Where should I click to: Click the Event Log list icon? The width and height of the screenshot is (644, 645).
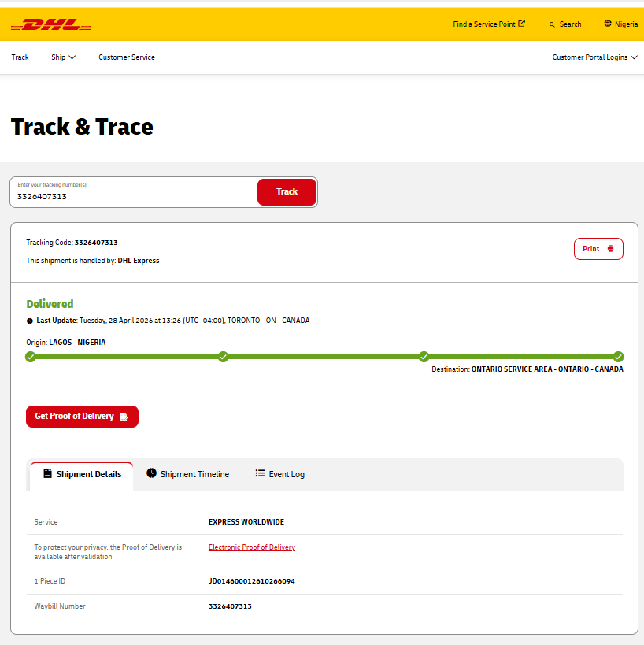(260, 473)
